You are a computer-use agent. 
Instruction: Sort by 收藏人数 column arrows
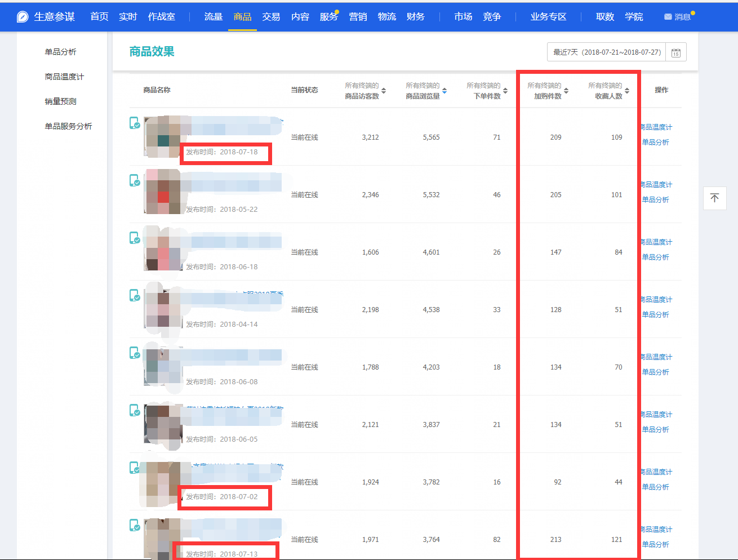click(x=627, y=91)
